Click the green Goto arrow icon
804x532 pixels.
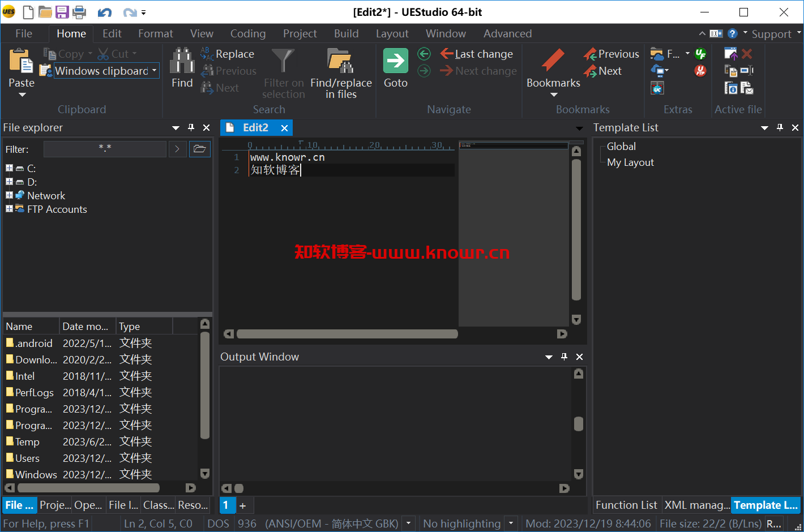point(396,61)
